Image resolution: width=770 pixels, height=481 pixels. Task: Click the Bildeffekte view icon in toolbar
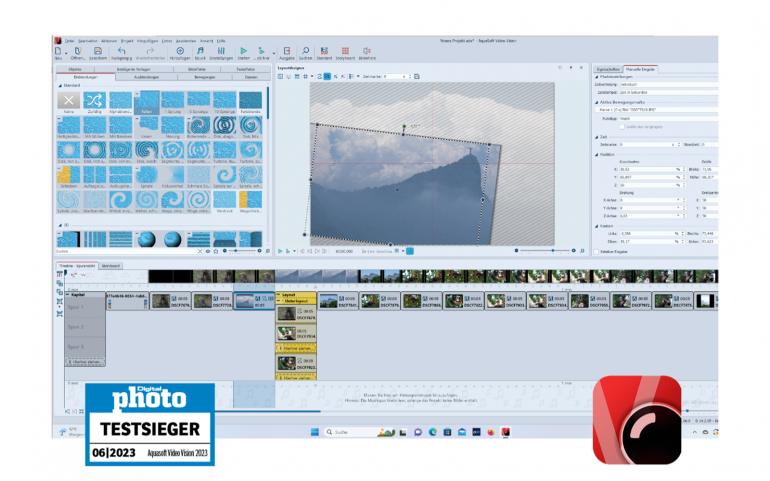pos(367,51)
